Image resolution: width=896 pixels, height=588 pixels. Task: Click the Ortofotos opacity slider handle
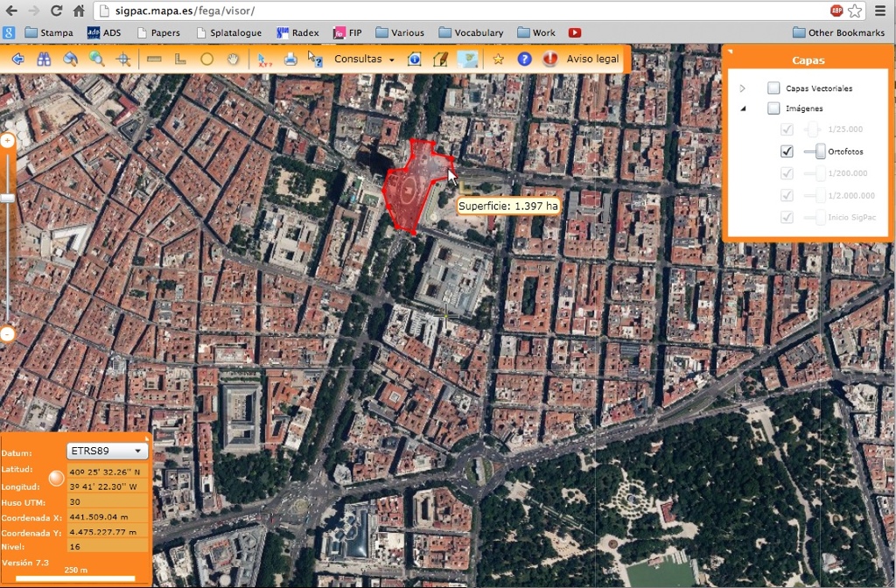click(820, 151)
